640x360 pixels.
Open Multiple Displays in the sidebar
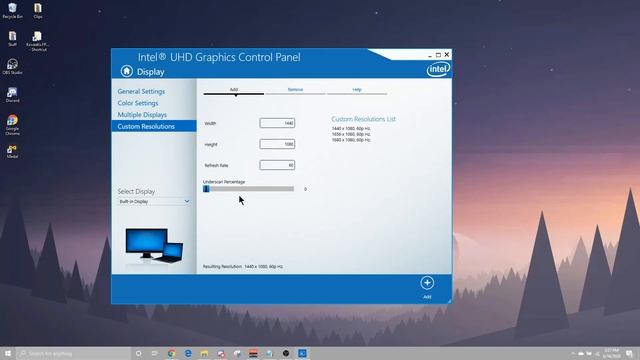coord(142,115)
